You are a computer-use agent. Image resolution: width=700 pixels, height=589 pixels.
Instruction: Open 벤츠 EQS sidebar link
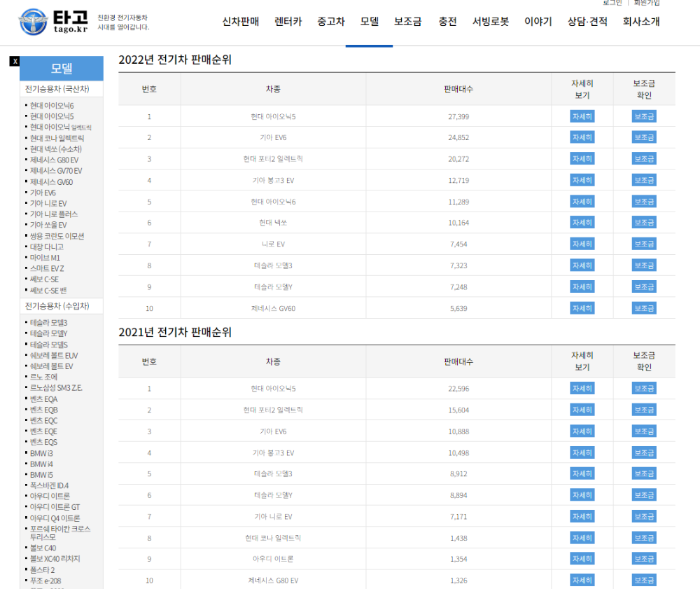click(43, 442)
